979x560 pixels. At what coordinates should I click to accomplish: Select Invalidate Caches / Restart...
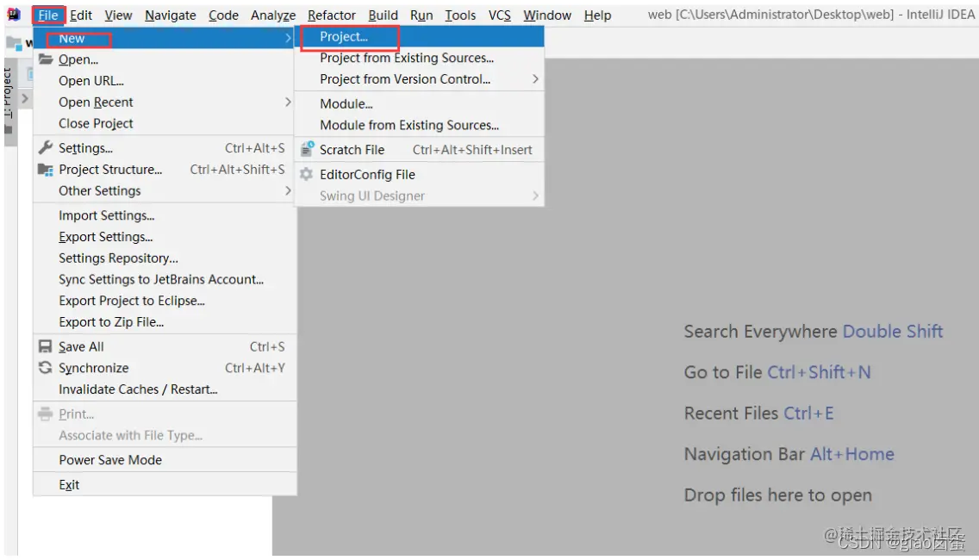coord(164,389)
